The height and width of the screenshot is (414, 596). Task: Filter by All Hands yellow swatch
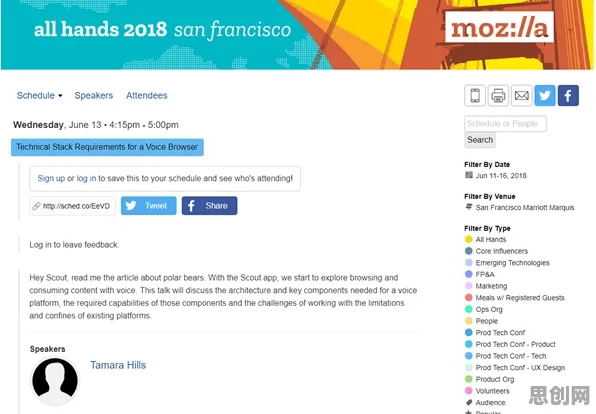pyautogui.click(x=469, y=239)
